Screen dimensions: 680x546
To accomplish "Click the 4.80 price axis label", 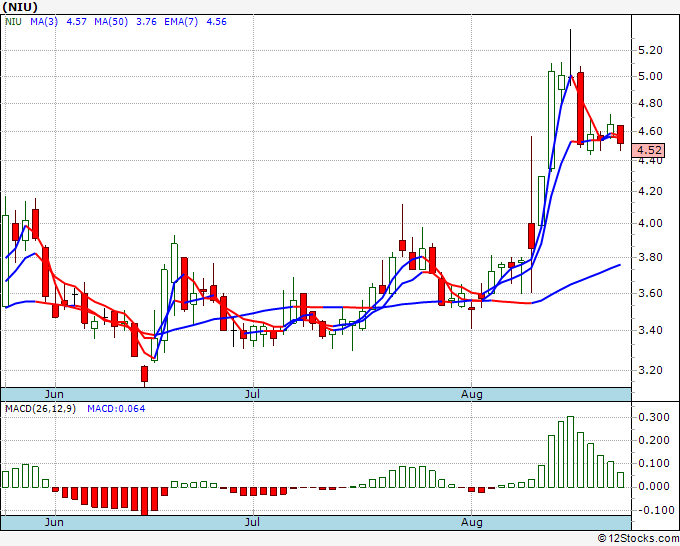I will [x=651, y=103].
